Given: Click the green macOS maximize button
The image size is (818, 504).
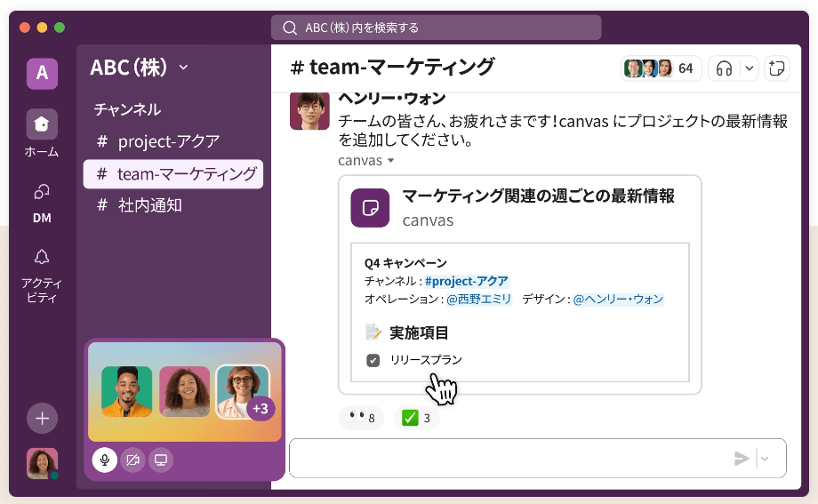Looking at the screenshot, I should tap(60, 28).
